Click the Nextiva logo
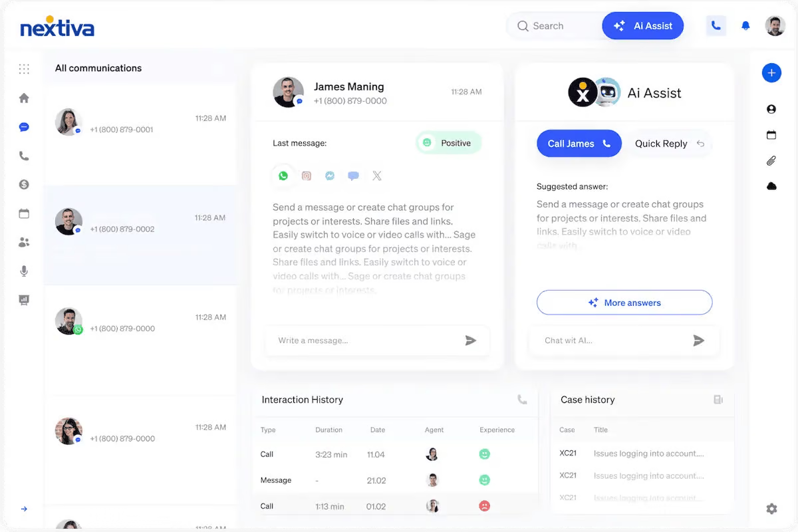The height and width of the screenshot is (532, 798). pos(57,27)
